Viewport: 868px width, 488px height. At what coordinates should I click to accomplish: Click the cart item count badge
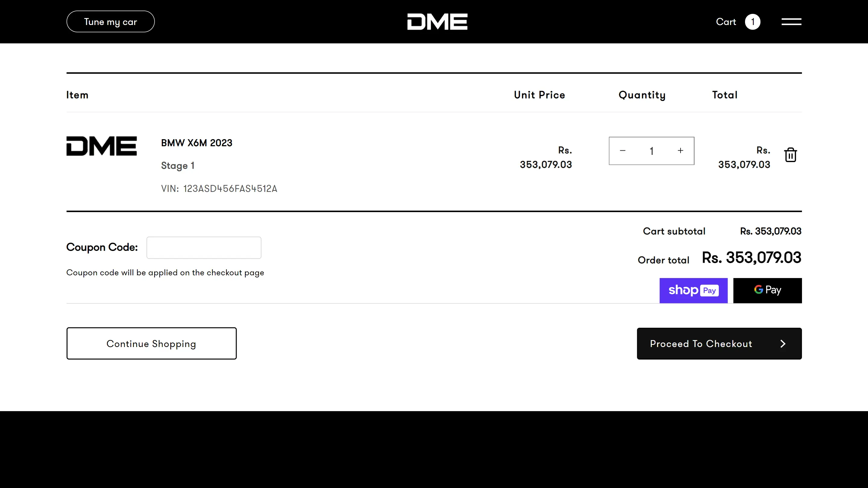(x=753, y=22)
